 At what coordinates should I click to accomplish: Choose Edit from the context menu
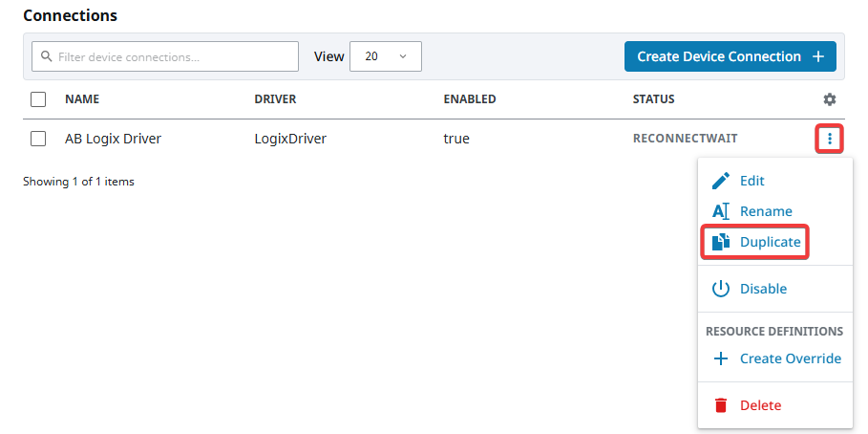point(775,181)
